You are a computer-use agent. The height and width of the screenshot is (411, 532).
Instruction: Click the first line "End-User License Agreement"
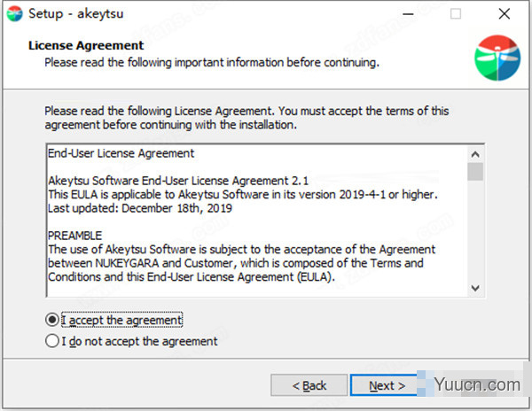click(x=121, y=153)
